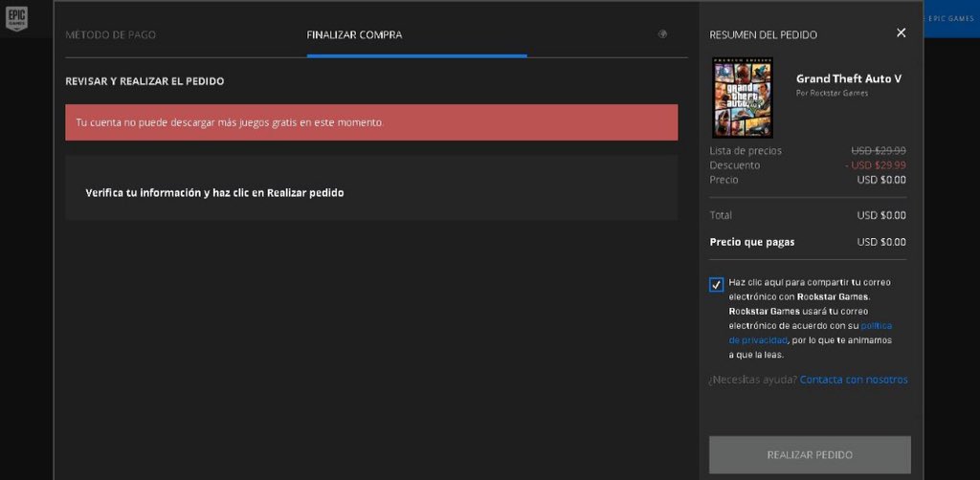Open the language globe icon
The image size is (980, 480).
tap(662, 34)
